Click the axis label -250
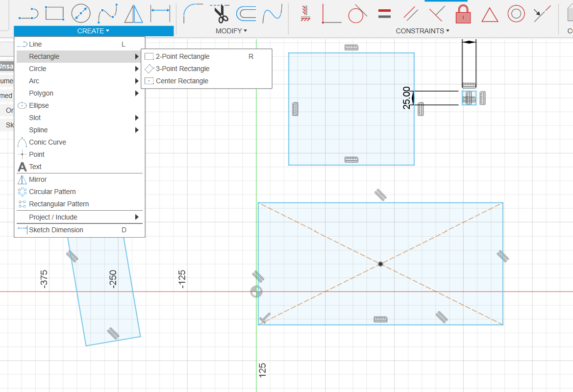Image resolution: width=573 pixels, height=392 pixels. click(113, 279)
